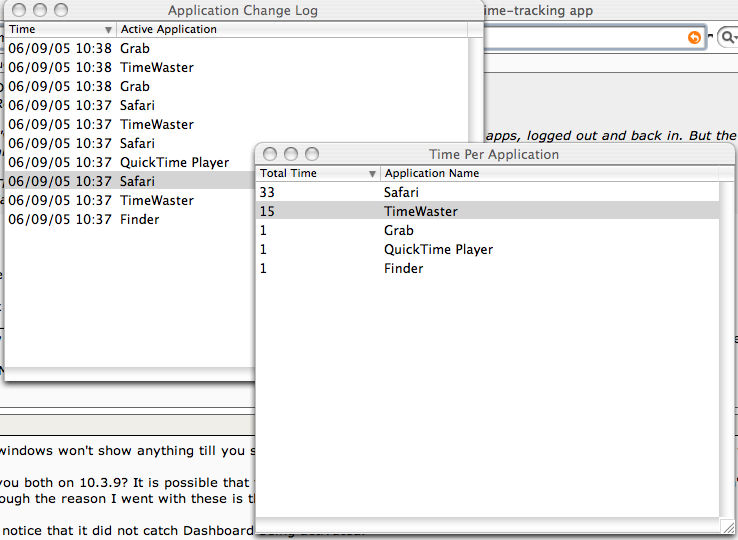Select QuickTime Player in Time Per Application
The image size is (738, 540).
pyautogui.click(x=488, y=250)
